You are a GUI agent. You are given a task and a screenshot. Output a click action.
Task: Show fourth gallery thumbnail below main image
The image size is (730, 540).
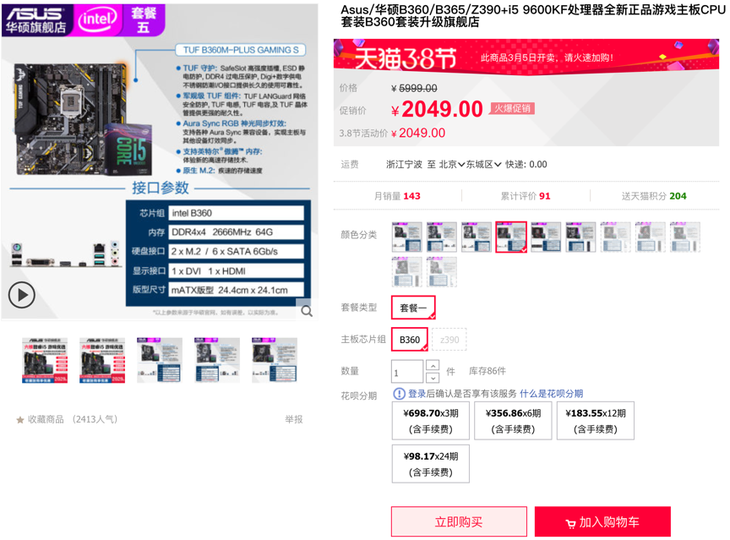(216, 360)
